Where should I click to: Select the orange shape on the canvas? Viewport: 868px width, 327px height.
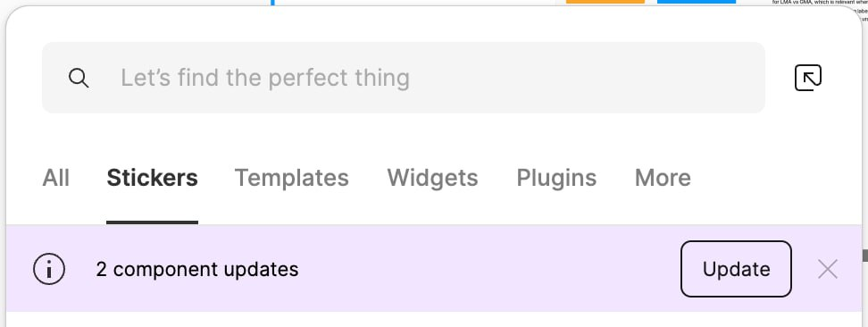605,2
